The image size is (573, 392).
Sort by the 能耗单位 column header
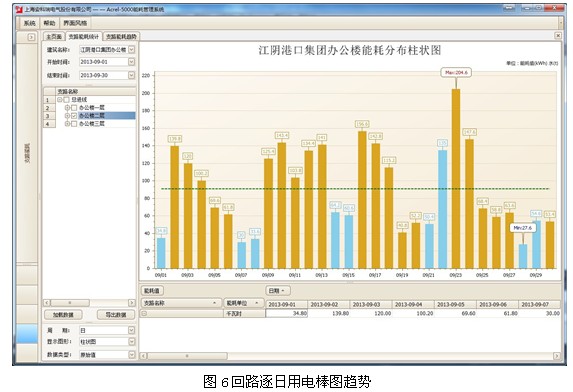coord(244,303)
